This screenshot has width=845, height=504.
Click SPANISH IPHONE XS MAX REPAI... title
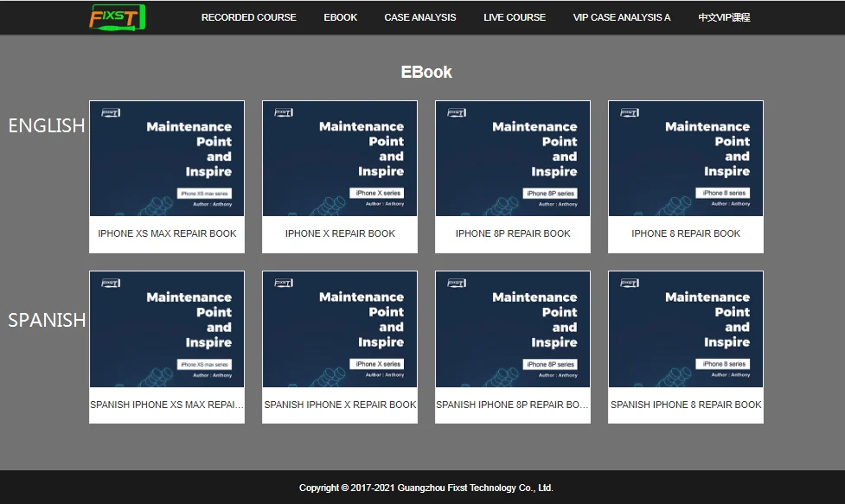coord(167,405)
